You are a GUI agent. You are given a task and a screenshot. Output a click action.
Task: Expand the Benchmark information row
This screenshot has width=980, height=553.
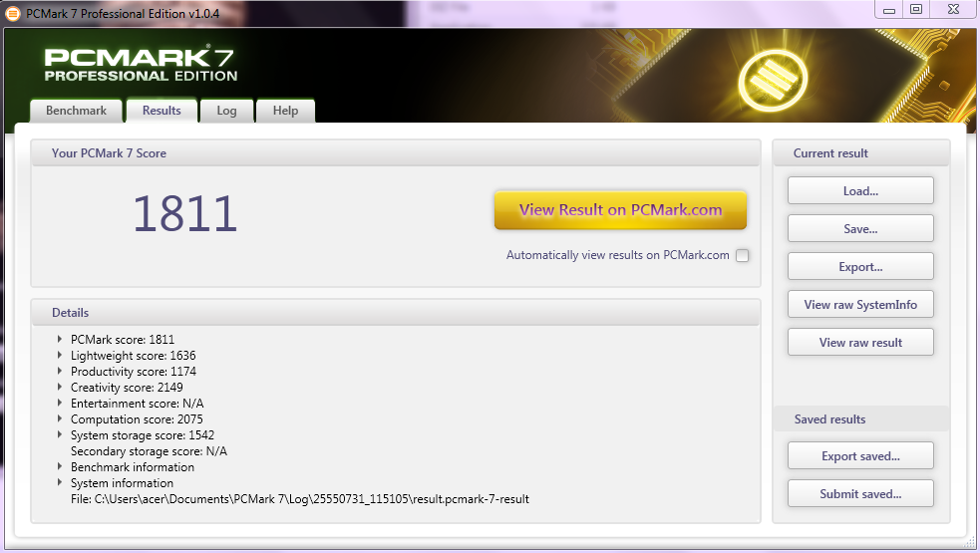60,466
